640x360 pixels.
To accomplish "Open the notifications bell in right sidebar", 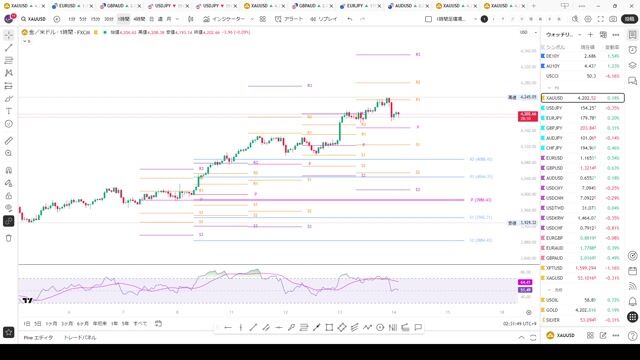I will coord(632,302).
